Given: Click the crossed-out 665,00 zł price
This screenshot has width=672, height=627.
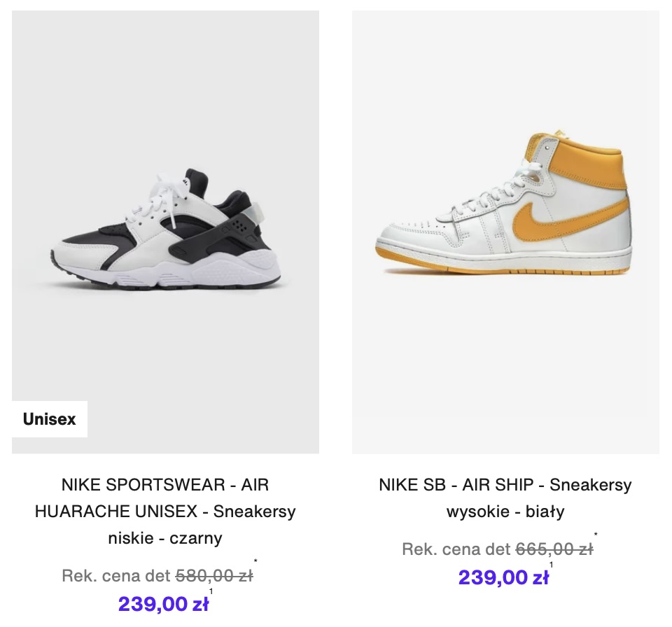Looking at the screenshot, I should tap(554, 549).
